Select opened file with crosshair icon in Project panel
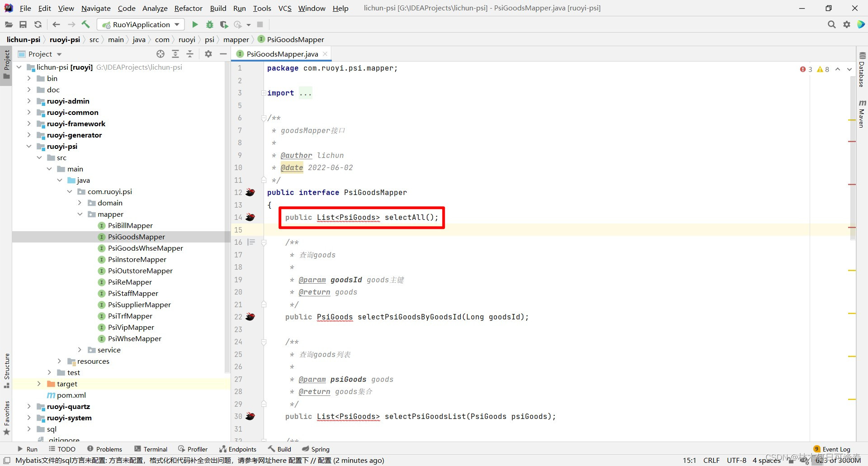Screen dimensions: 868x466 [160, 54]
